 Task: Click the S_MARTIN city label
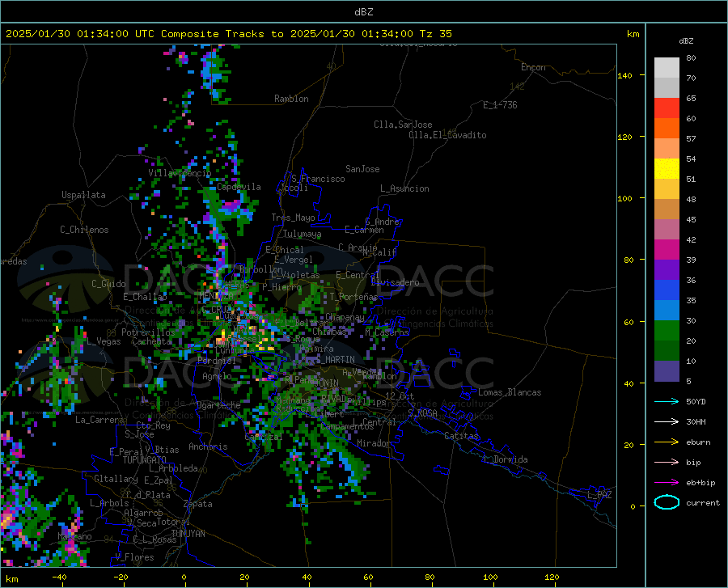click(x=335, y=360)
